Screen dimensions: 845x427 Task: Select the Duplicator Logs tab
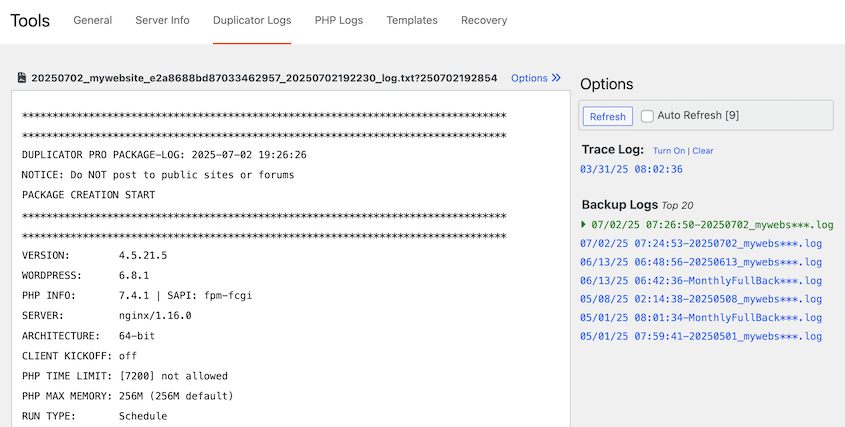coord(252,20)
